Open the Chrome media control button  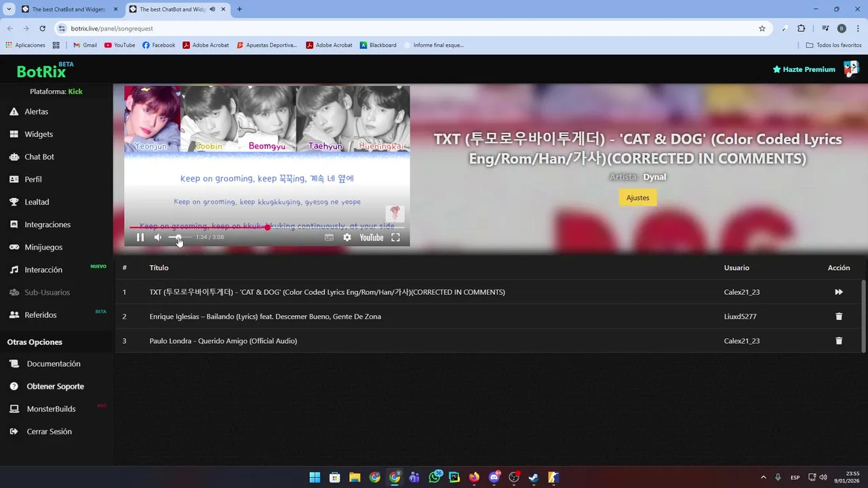pos(825,28)
